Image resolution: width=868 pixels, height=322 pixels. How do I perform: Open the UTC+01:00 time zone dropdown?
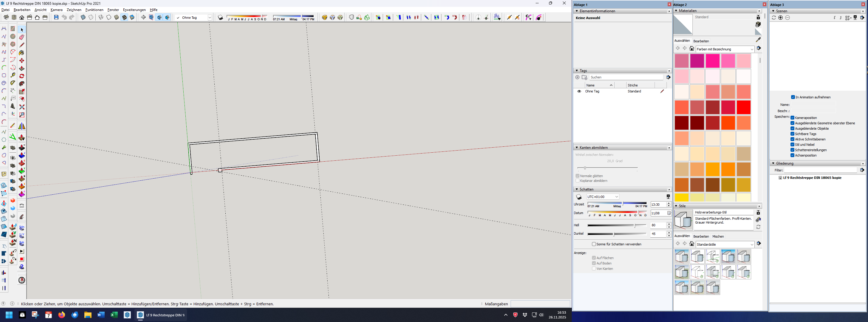(x=616, y=197)
